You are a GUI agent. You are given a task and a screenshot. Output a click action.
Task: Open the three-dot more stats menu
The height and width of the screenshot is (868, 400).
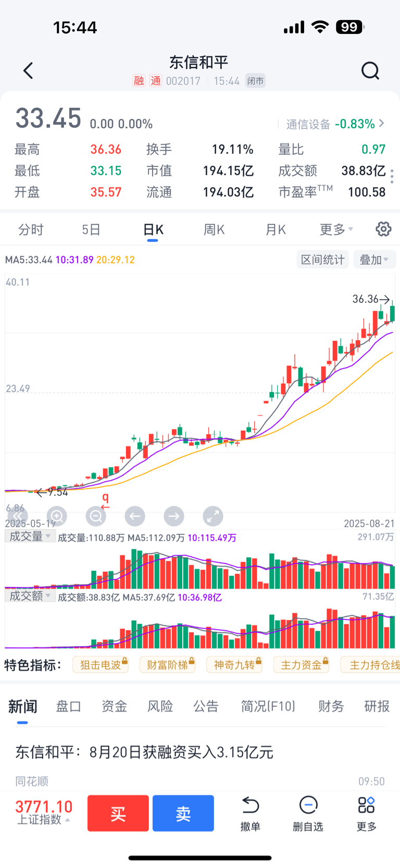click(392, 176)
